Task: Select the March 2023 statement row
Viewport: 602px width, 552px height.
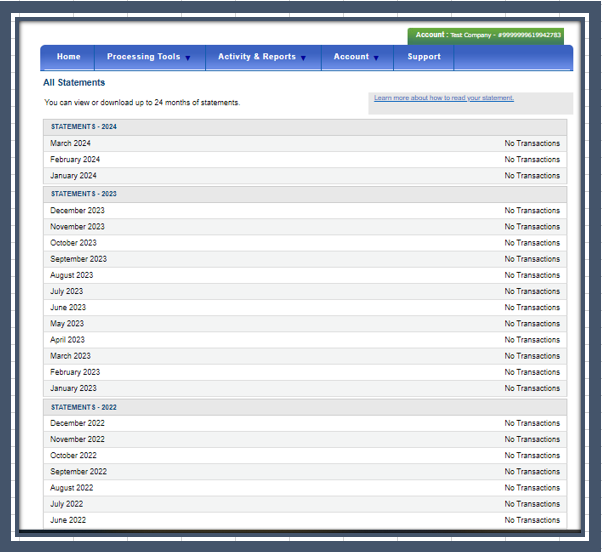Action: click(305, 356)
